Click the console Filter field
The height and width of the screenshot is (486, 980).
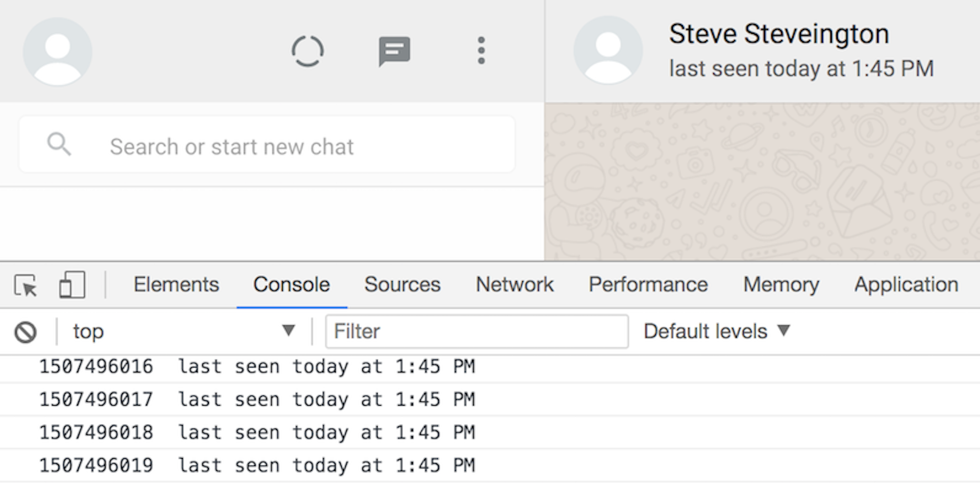point(477,332)
